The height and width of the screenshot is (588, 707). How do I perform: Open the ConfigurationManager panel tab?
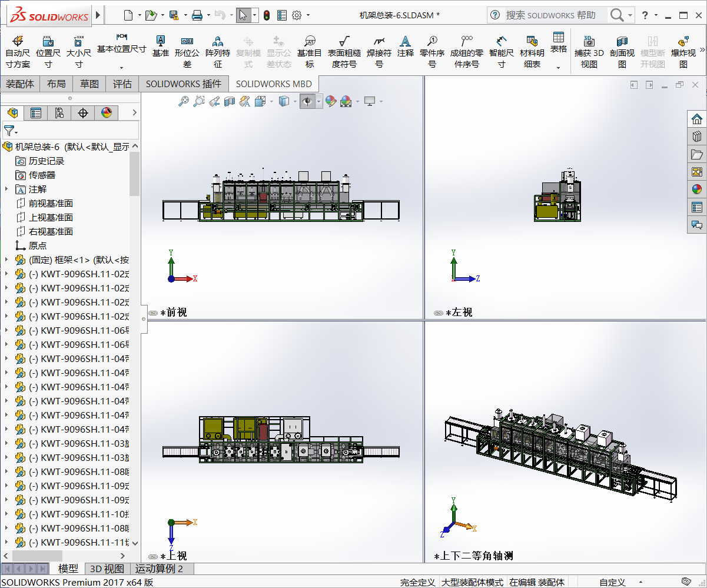[x=59, y=112]
